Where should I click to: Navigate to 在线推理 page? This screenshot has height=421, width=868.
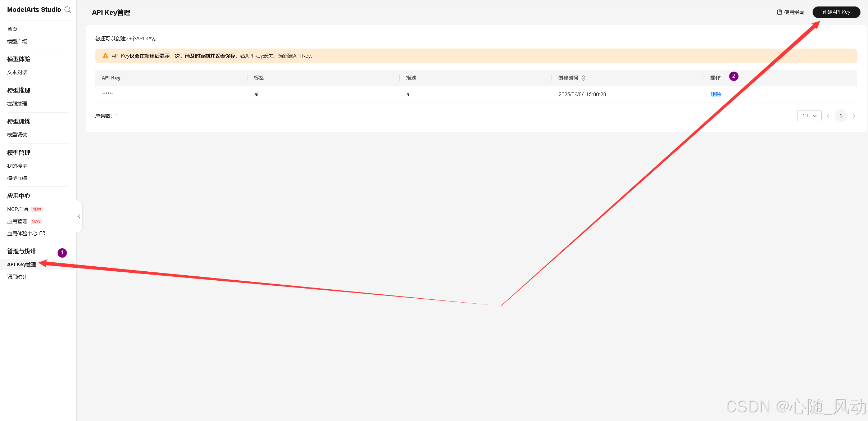(x=17, y=104)
